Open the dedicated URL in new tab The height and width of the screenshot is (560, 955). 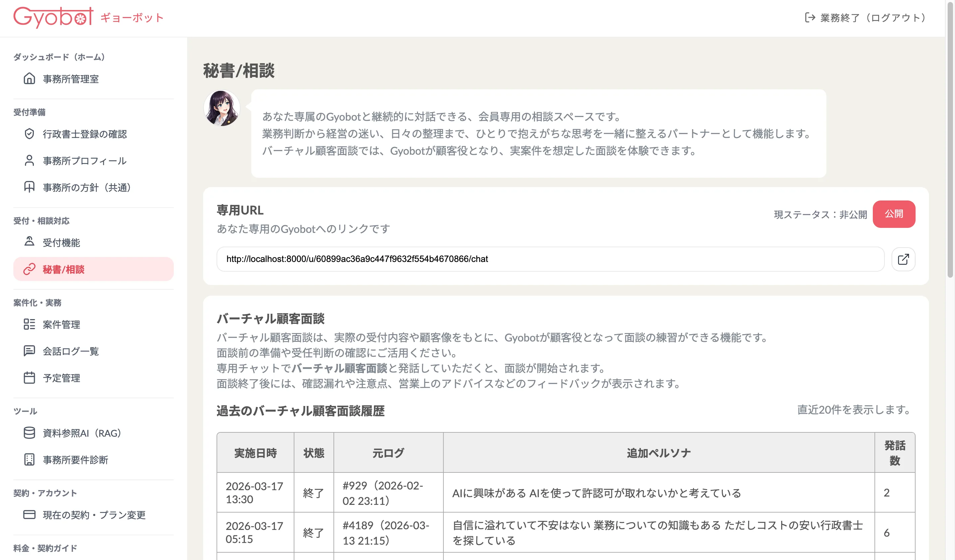pos(903,259)
